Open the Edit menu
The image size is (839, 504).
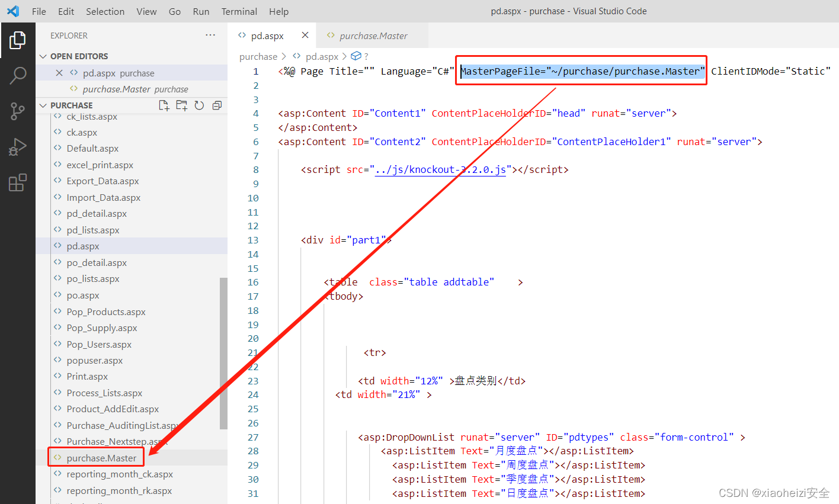(66, 11)
